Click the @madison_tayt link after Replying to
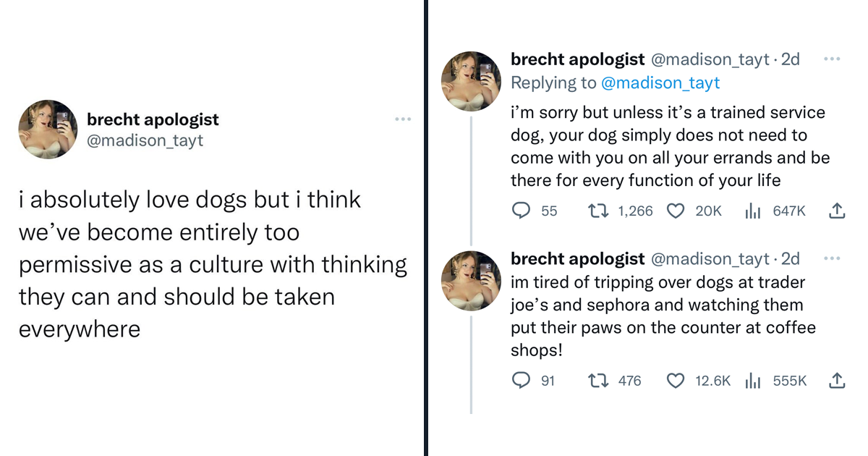868x456 pixels. (x=660, y=83)
